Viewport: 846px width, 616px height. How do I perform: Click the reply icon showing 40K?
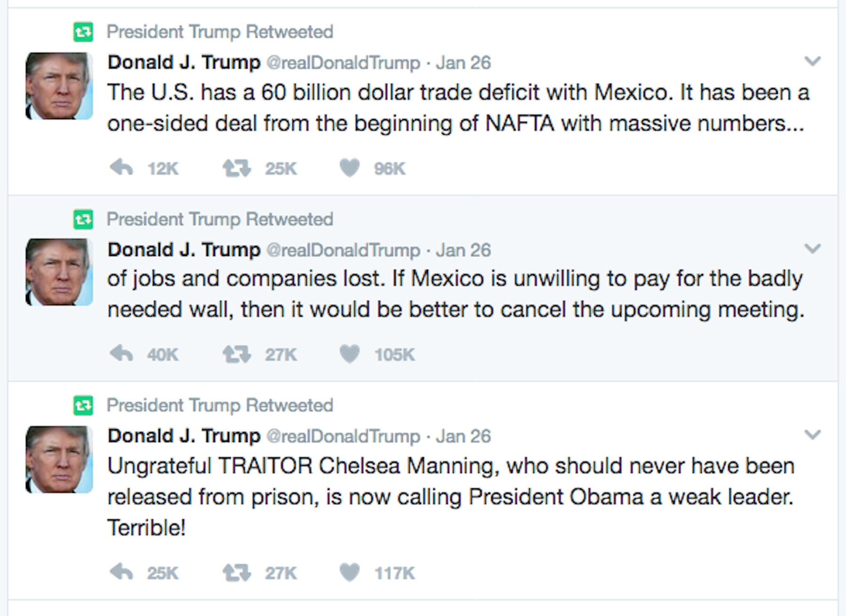point(120,354)
